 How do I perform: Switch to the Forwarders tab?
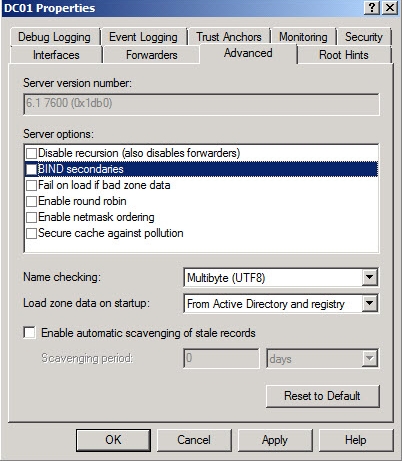click(x=152, y=55)
